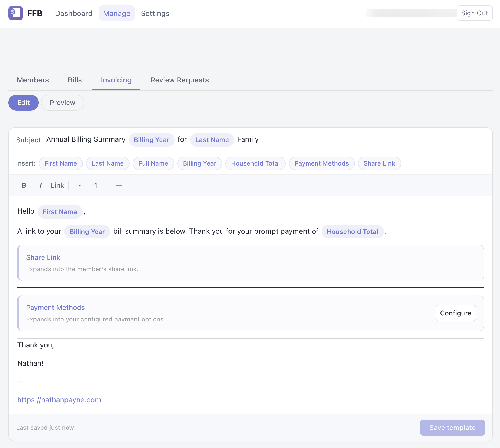The image size is (500, 448).
Task: Select the First Name chip in the greeting
Action: [x=60, y=212]
